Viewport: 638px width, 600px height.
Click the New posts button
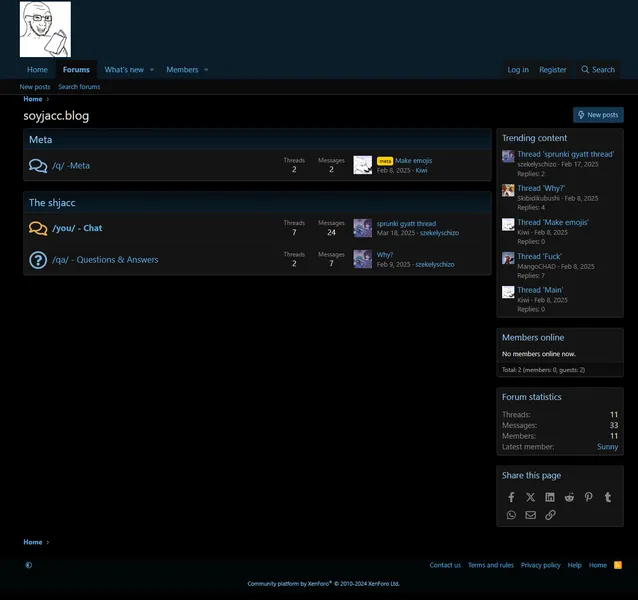[598, 115]
